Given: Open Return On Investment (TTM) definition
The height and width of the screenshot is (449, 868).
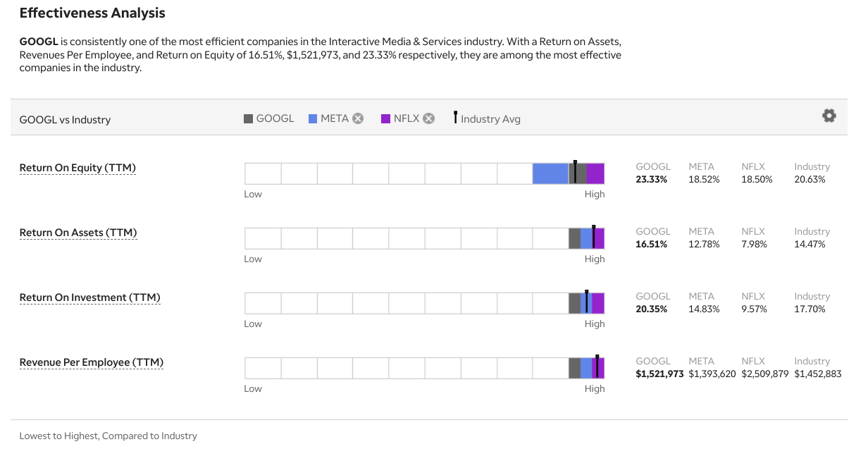Looking at the screenshot, I should click(x=89, y=297).
